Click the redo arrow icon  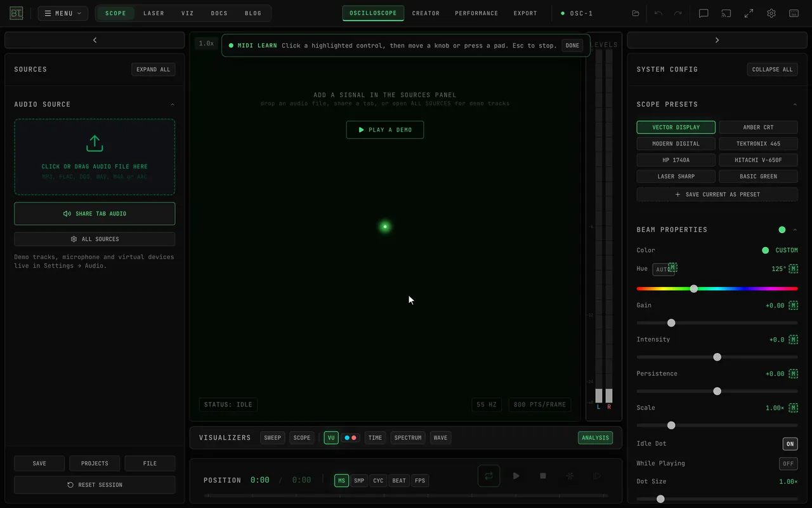click(678, 13)
